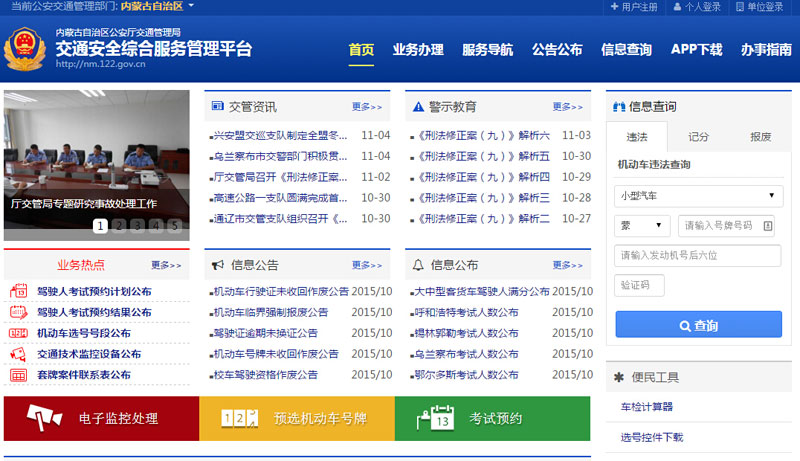Expand 更多 in the 警示教育 panel
This screenshot has width=800, height=461.
pyautogui.click(x=567, y=107)
